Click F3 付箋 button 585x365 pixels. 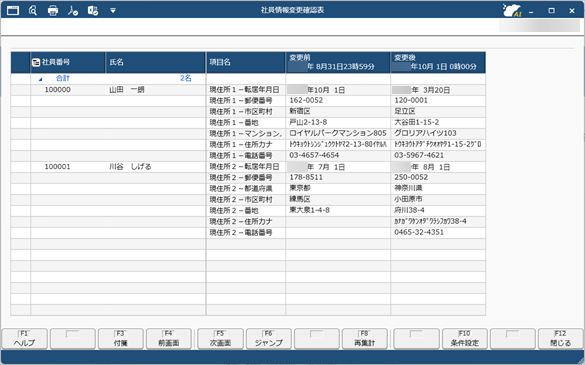point(121,339)
